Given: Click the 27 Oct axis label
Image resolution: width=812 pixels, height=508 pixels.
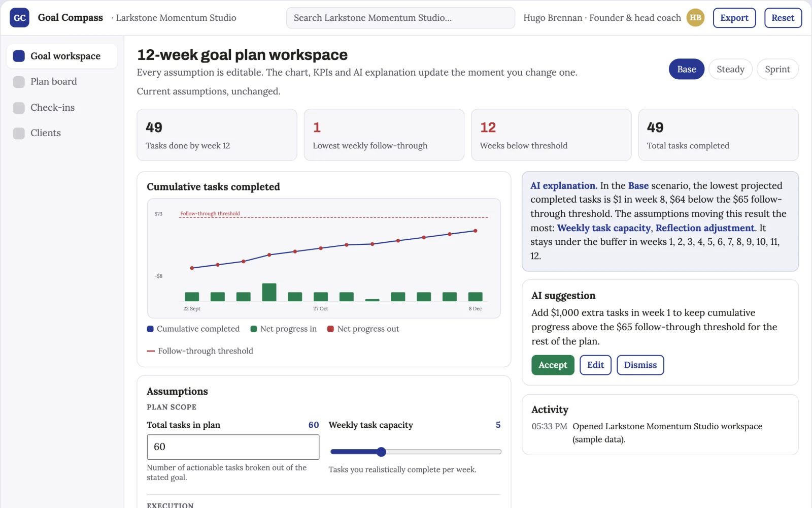Looking at the screenshot, I should pos(321,308).
